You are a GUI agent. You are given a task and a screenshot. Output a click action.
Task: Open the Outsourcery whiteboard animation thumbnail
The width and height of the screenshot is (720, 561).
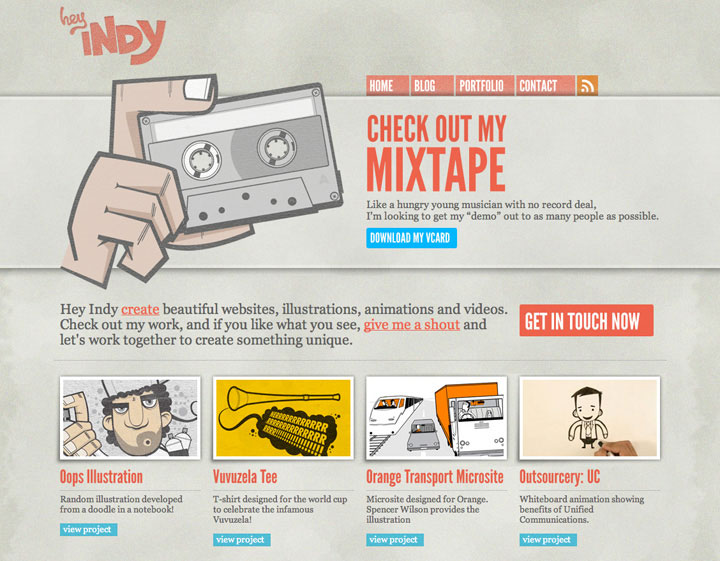tap(590, 418)
